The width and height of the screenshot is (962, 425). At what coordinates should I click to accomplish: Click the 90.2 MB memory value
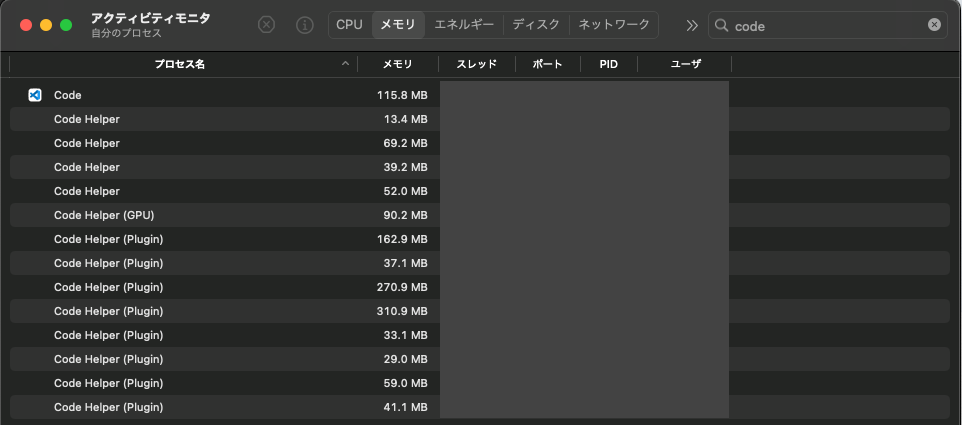point(405,215)
